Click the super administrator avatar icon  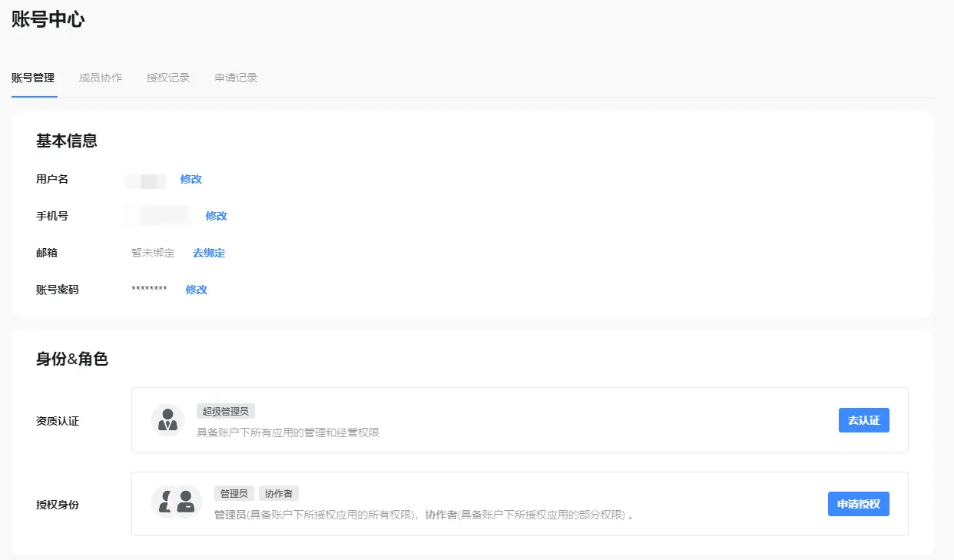click(x=167, y=421)
